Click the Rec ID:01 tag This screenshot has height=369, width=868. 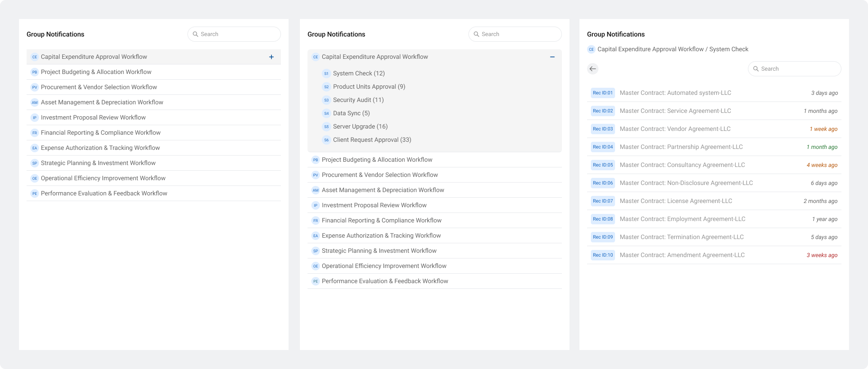coord(603,93)
